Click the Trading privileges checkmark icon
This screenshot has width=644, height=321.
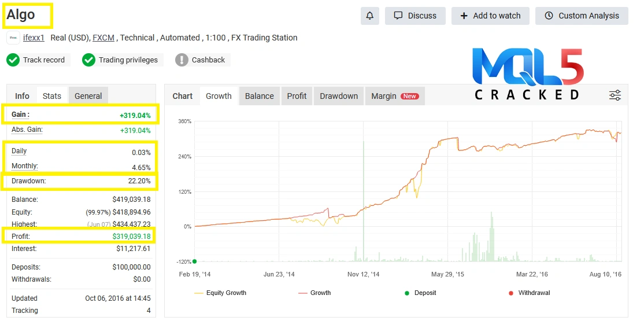pyautogui.click(x=88, y=60)
